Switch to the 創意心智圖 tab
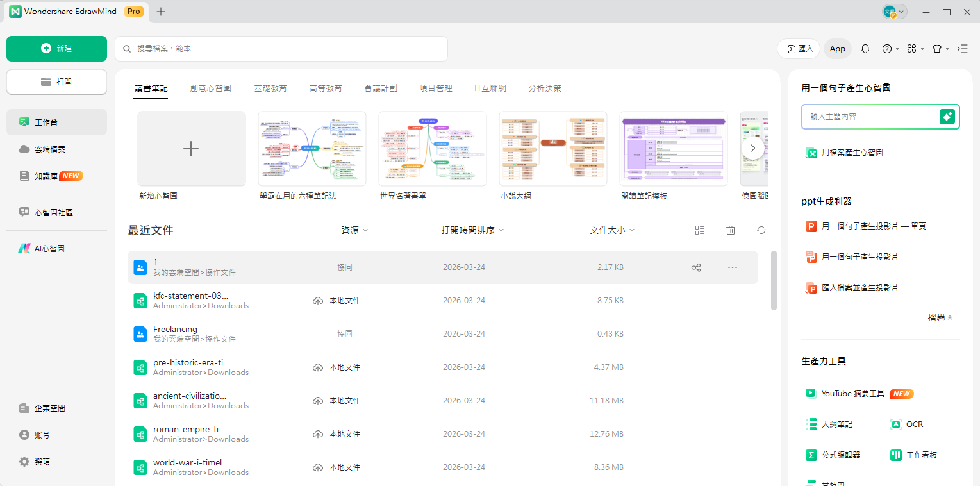Screen dimensions: 980x486 pos(211,88)
